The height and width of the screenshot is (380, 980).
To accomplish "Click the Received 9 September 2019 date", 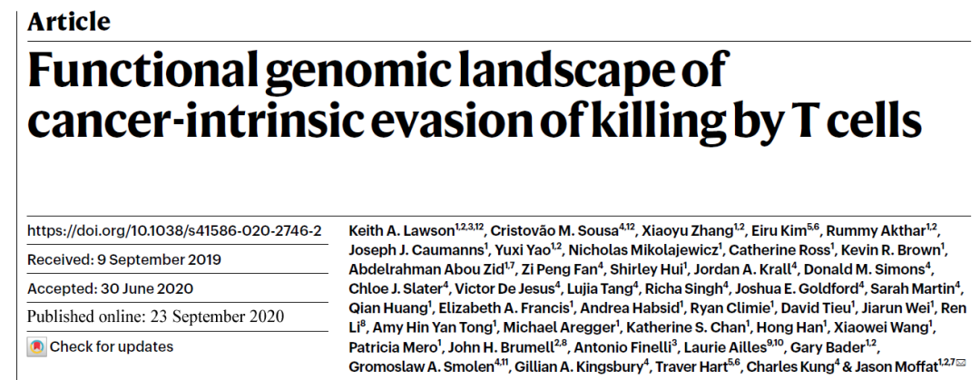I will (123, 259).
